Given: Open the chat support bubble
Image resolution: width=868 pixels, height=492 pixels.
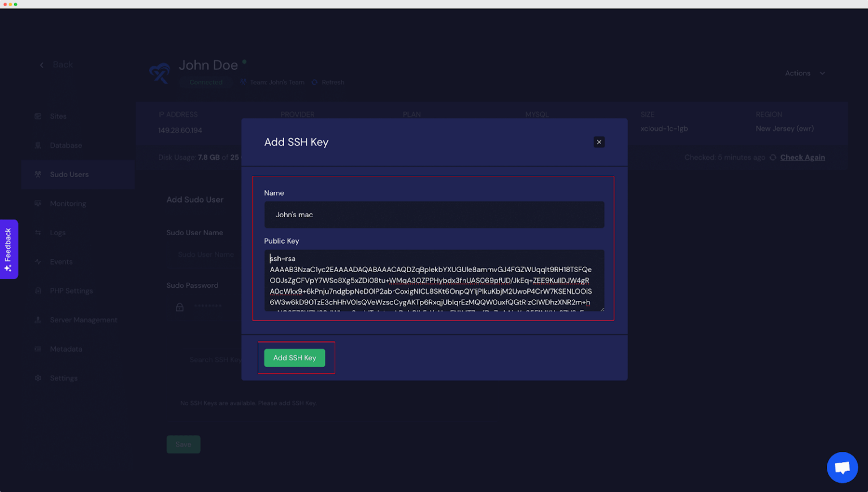Looking at the screenshot, I should point(842,468).
